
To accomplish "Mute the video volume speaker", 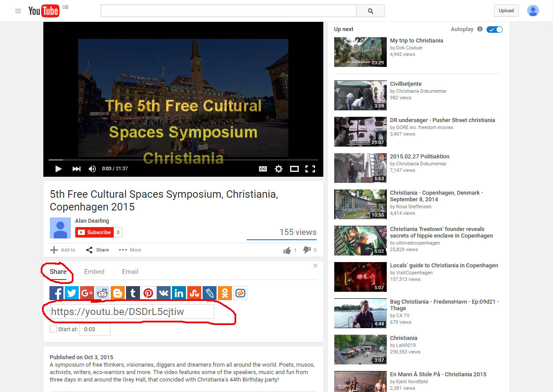I will (x=92, y=169).
